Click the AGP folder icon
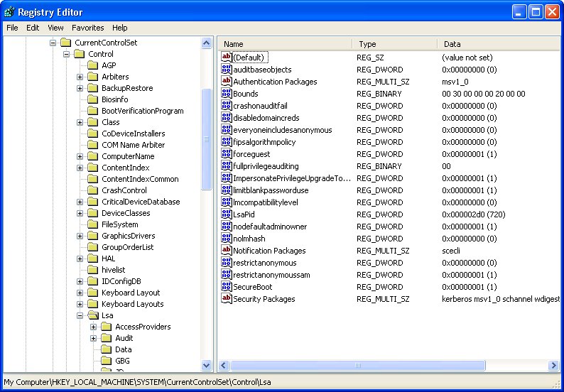The height and width of the screenshot is (392, 564). pyautogui.click(x=93, y=65)
